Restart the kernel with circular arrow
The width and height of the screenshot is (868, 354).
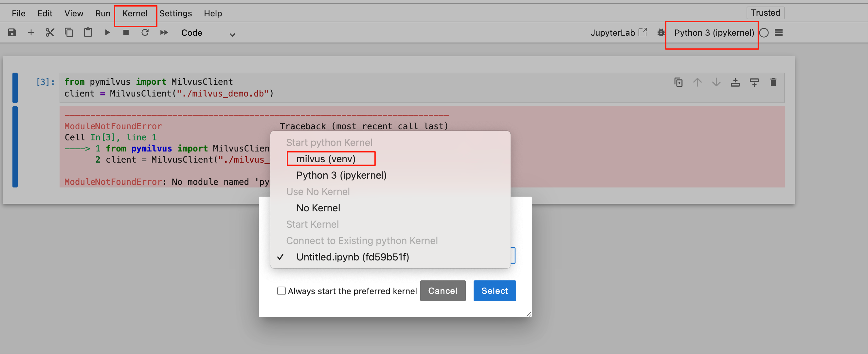point(145,33)
